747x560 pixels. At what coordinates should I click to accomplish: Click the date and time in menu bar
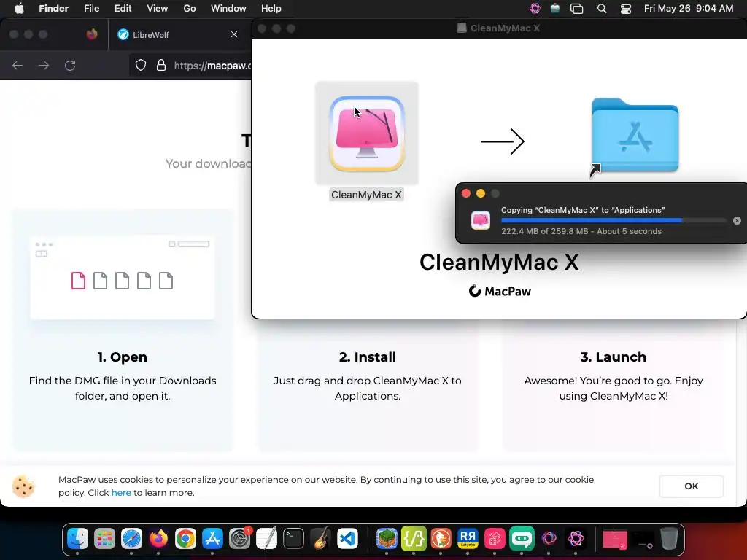[689, 8]
